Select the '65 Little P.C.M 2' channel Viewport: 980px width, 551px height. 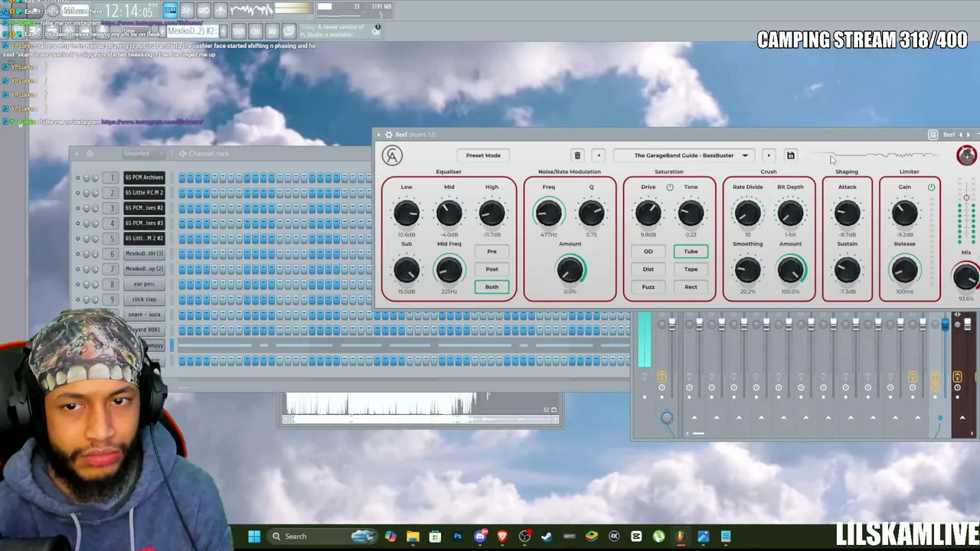point(144,193)
